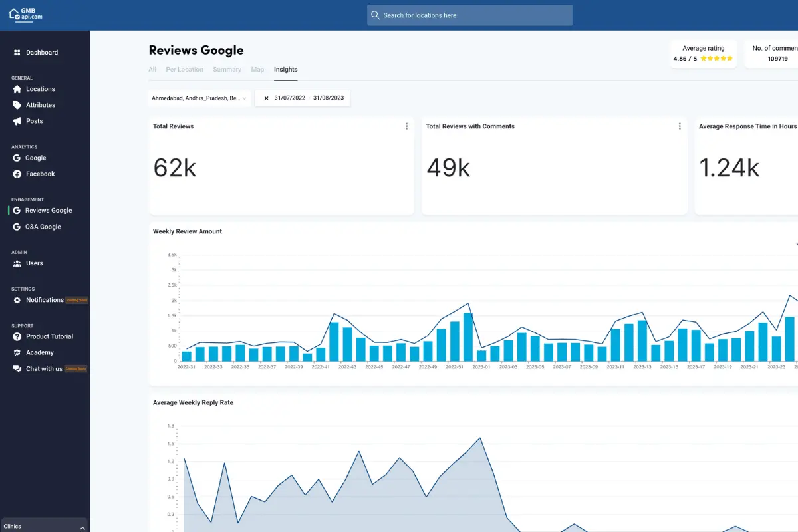Click the Facebook icon in sidebar
Screen dimensions: 798x532
pos(17,174)
